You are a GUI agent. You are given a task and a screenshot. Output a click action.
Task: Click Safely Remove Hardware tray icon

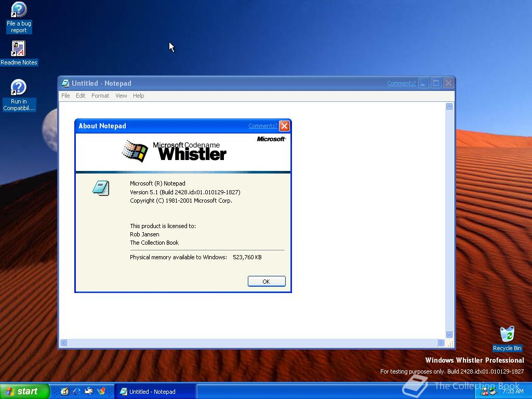pos(493,392)
